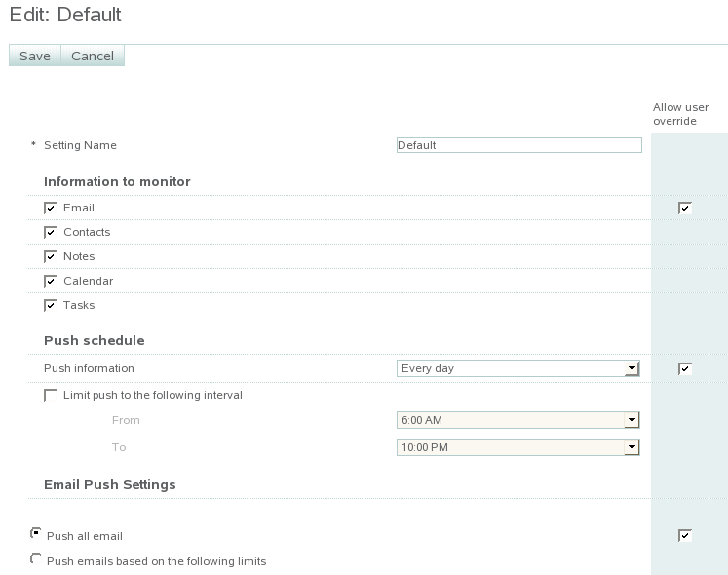728x575 pixels.
Task: Select Push emails based on following limits
Action: click(36, 558)
